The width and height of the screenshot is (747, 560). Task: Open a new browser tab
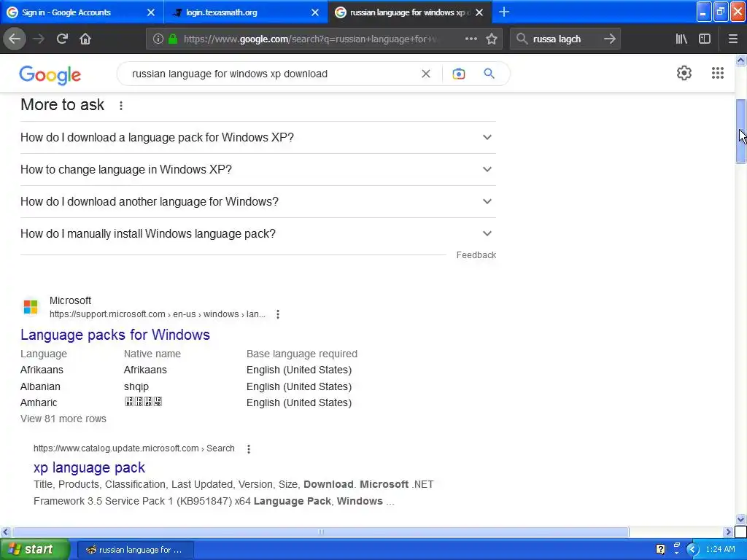click(x=503, y=12)
